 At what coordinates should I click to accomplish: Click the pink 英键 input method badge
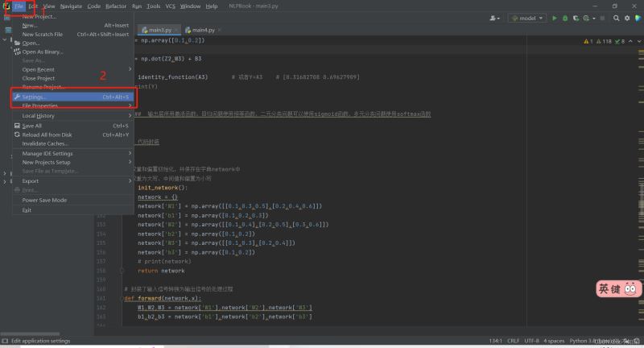(x=618, y=289)
